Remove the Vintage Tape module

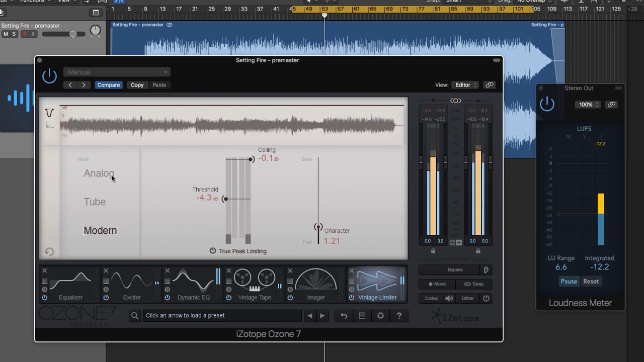(x=229, y=271)
